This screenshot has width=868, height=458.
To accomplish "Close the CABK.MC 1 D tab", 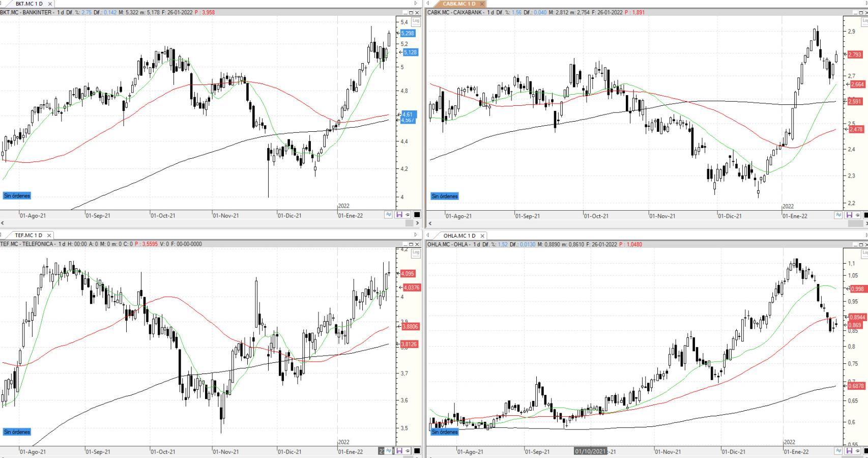I will pos(482,4).
